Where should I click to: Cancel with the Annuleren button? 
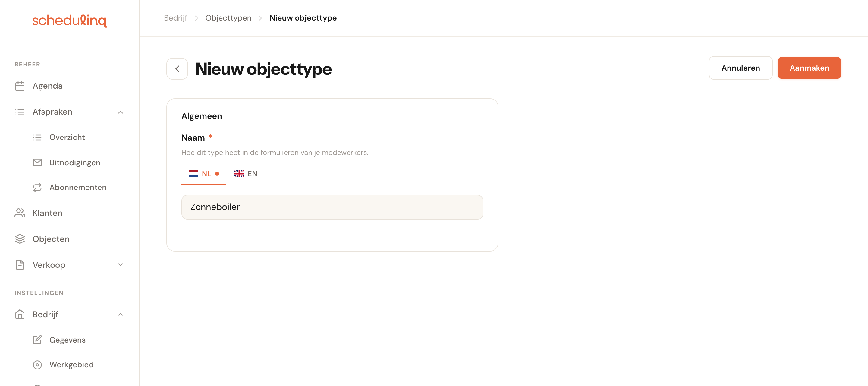tap(740, 68)
